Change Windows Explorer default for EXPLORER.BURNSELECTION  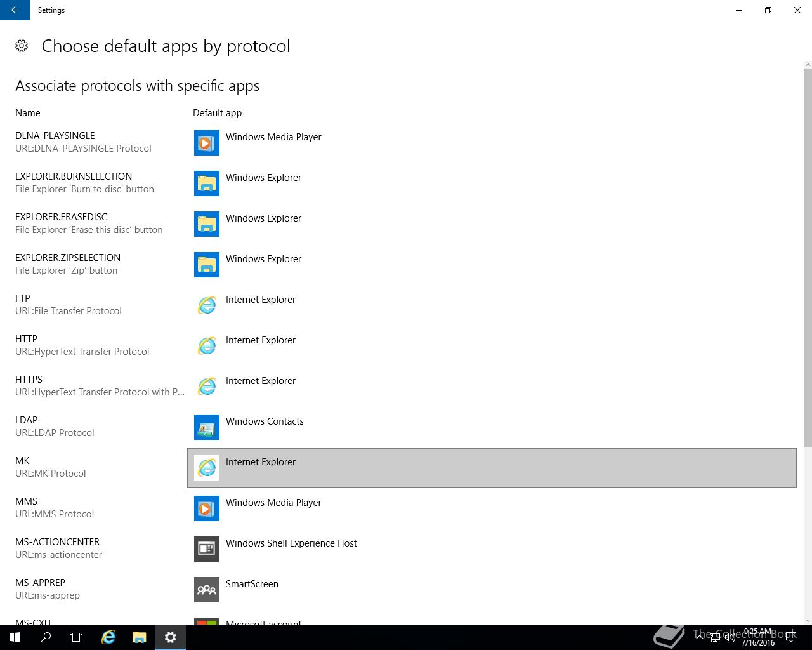(x=492, y=183)
